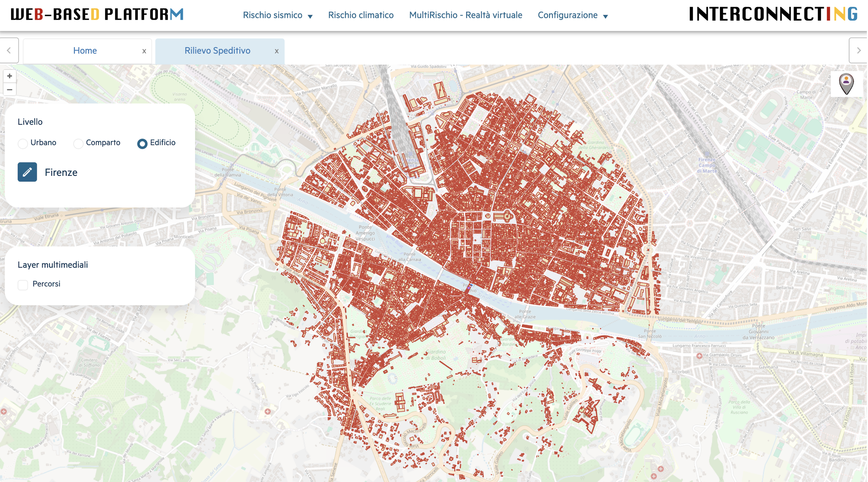
Task: Close the Rilievo Speditivo tab
Action: (x=277, y=51)
